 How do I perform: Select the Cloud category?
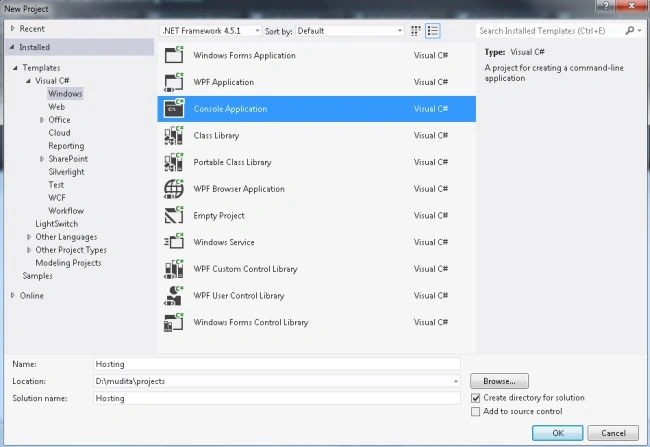click(x=59, y=133)
